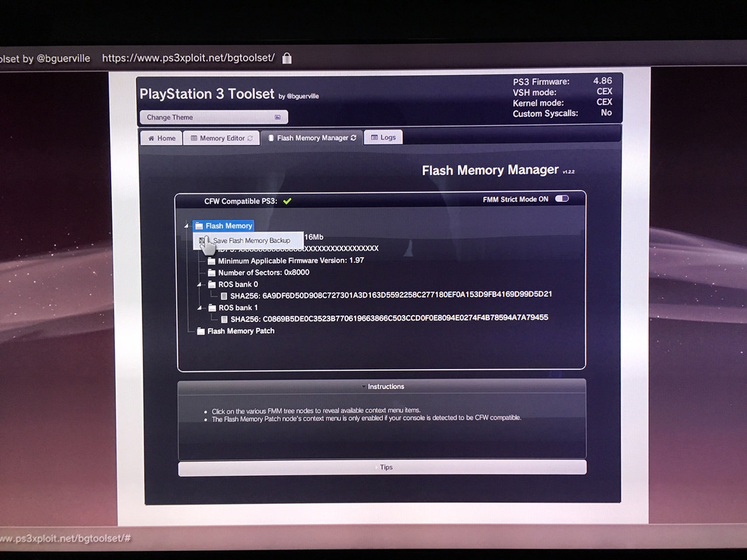The height and width of the screenshot is (560, 747).
Task: Click 'Number of Sectors: 0x8000' text
Action: point(264,272)
